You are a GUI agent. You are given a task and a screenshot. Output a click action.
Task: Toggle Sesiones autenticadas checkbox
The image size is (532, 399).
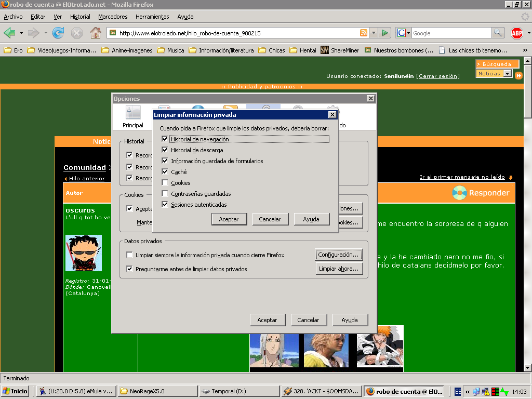coord(165,204)
